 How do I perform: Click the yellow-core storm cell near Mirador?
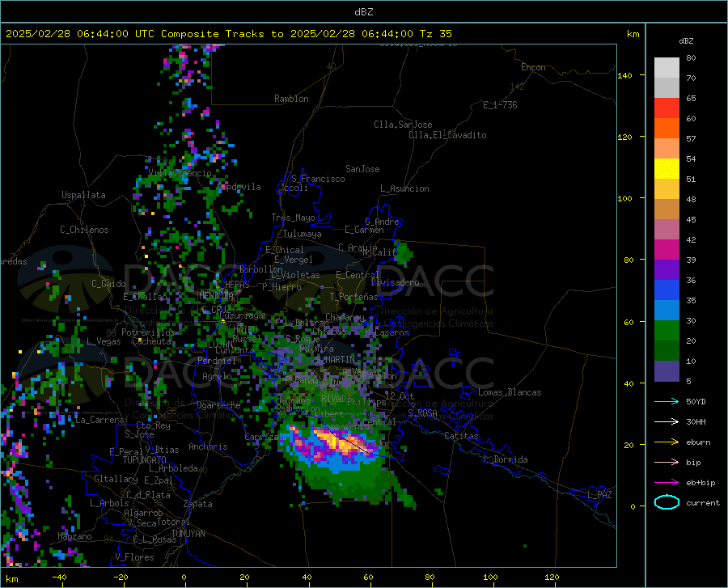[x=342, y=443]
